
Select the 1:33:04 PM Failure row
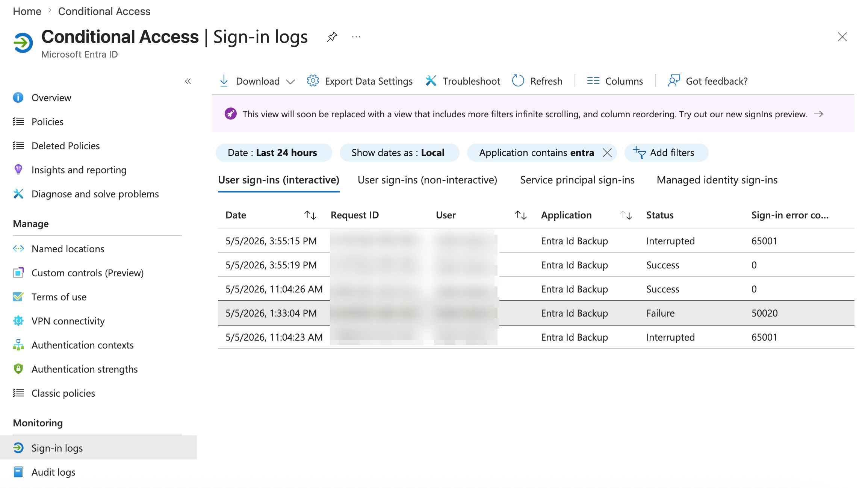(x=536, y=313)
